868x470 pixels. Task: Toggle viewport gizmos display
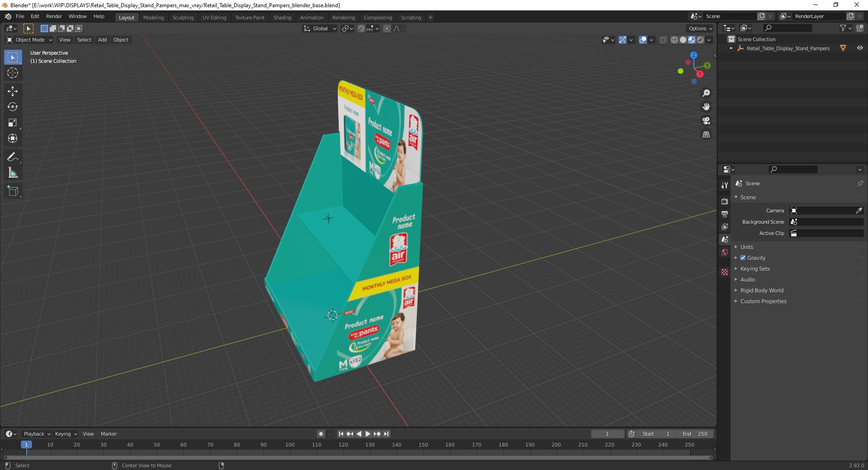[623, 40]
